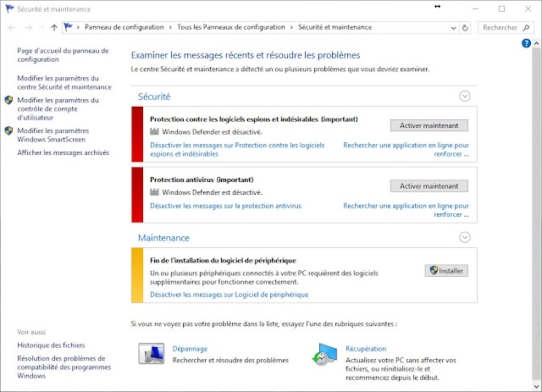Click the vertical scrollbar track
The width and height of the screenshot is (542, 392).
(x=536, y=214)
